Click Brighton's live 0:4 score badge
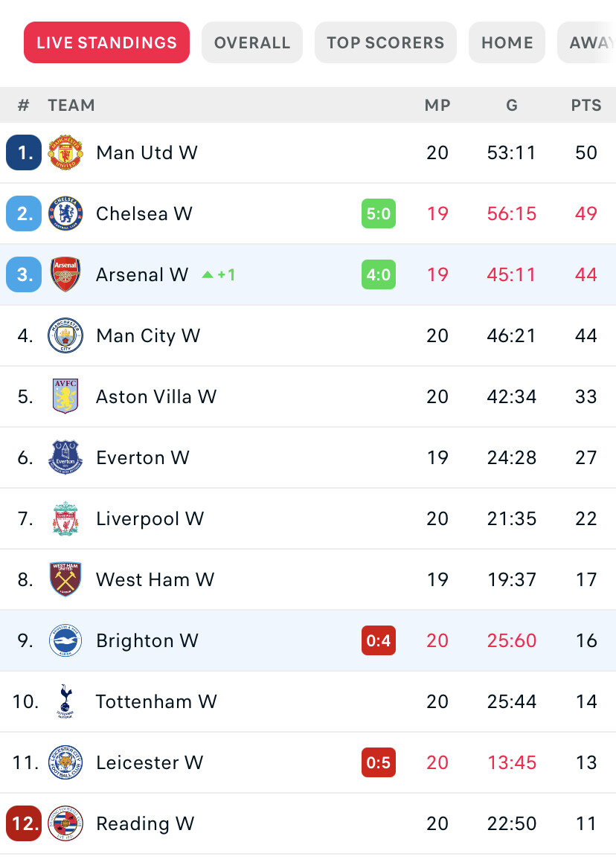The width and height of the screenshot is (616, 868). point(379,640)
